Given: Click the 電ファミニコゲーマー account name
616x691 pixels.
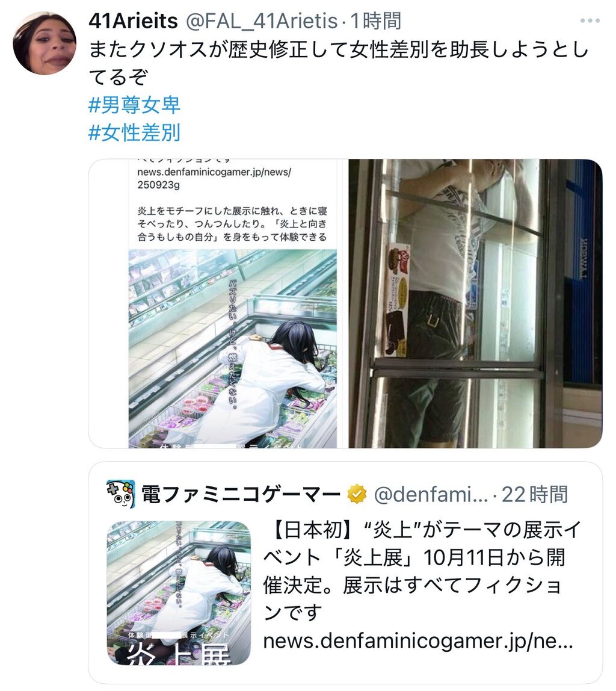Looking at the screenshot, I should 241,494.
